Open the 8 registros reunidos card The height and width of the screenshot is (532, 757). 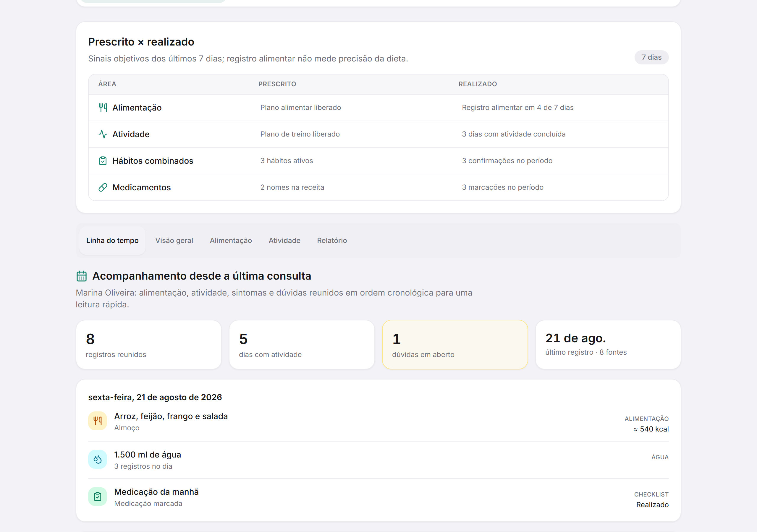tap(149, 345)
